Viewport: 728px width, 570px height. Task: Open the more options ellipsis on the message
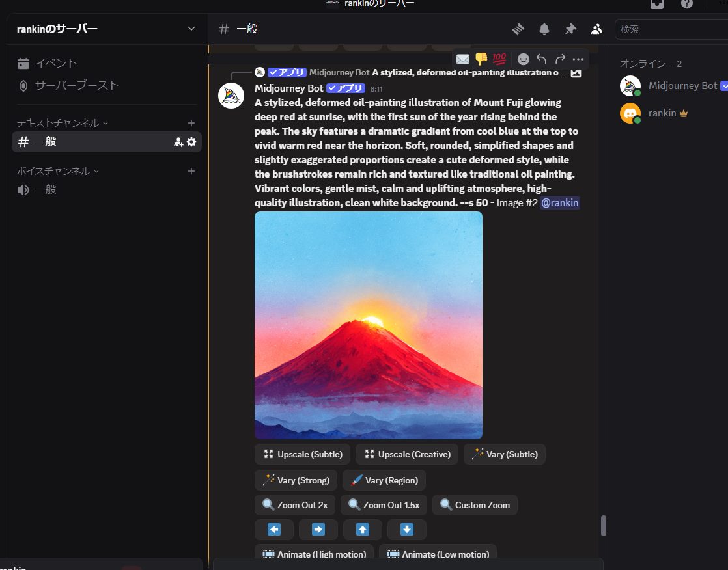pos(578,59)
